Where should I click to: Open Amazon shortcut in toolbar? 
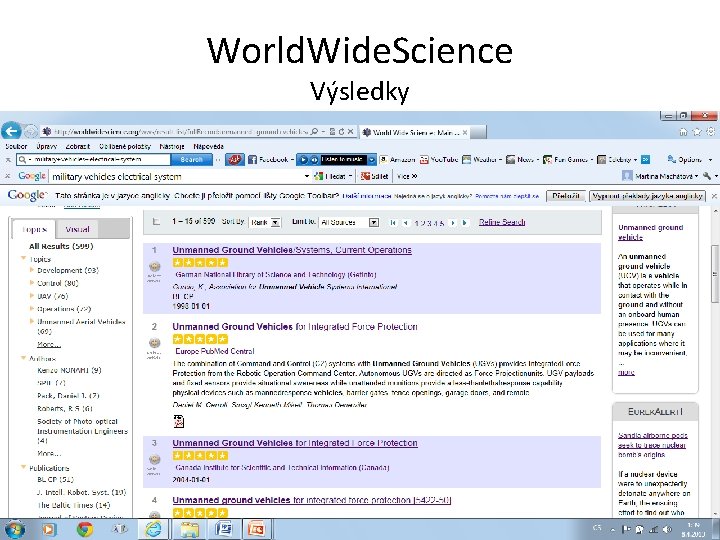click(397, 159)
